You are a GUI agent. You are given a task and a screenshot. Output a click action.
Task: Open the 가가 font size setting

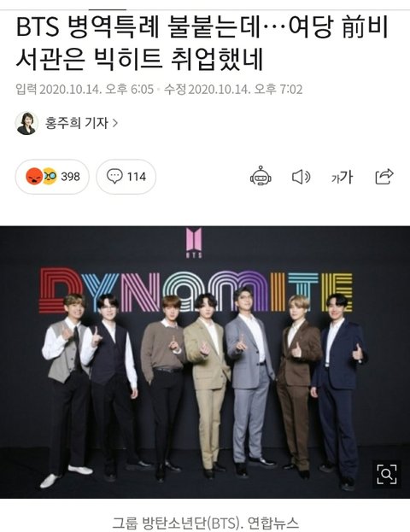pos(342,177)
